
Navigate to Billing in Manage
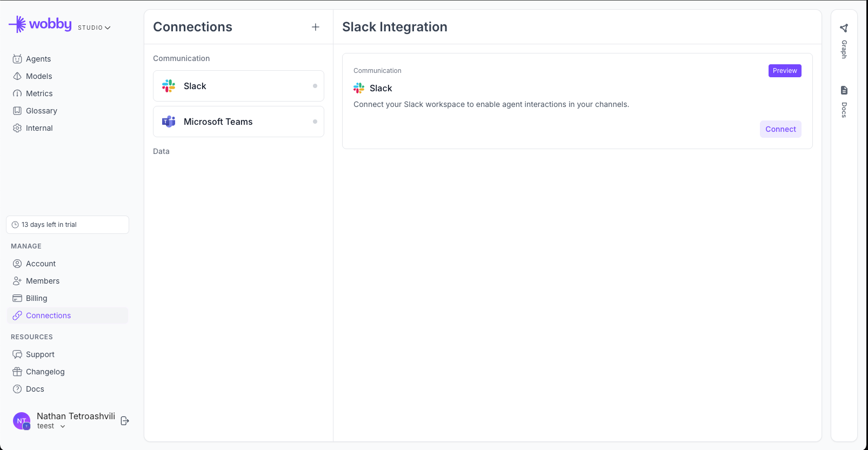point(36,298)
